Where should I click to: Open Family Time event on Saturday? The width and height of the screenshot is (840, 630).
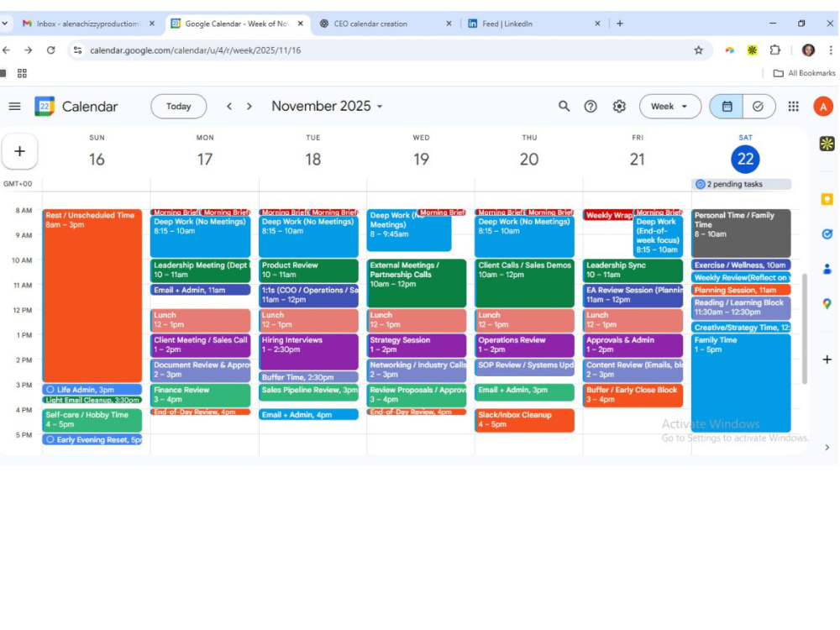pos(741,383)
